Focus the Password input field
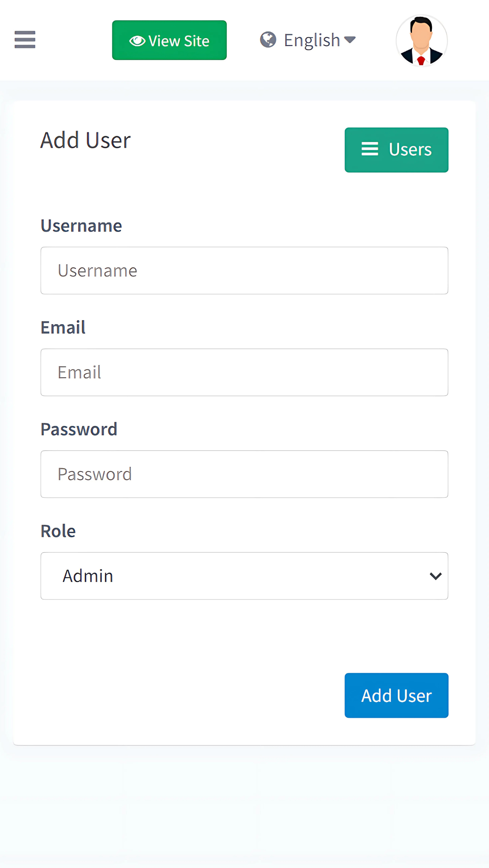This screenshot has width=489, height=868. (x=244, y=474)
